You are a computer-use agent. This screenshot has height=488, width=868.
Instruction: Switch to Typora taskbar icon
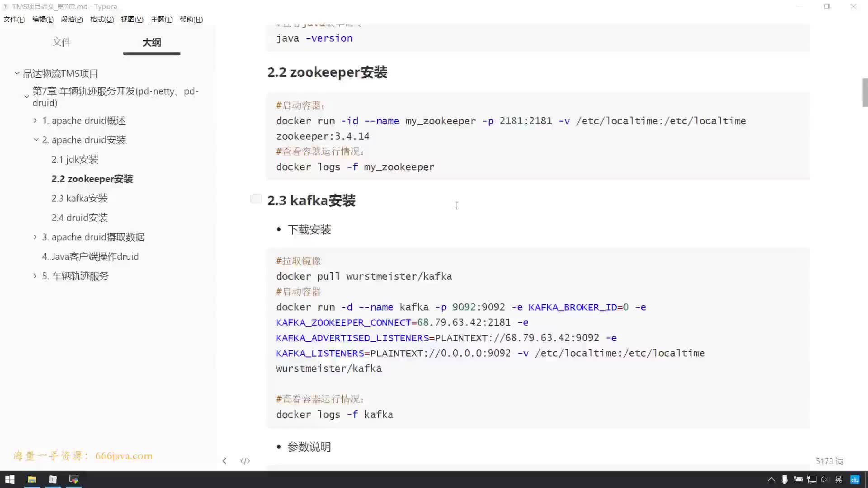coord(53,479)
